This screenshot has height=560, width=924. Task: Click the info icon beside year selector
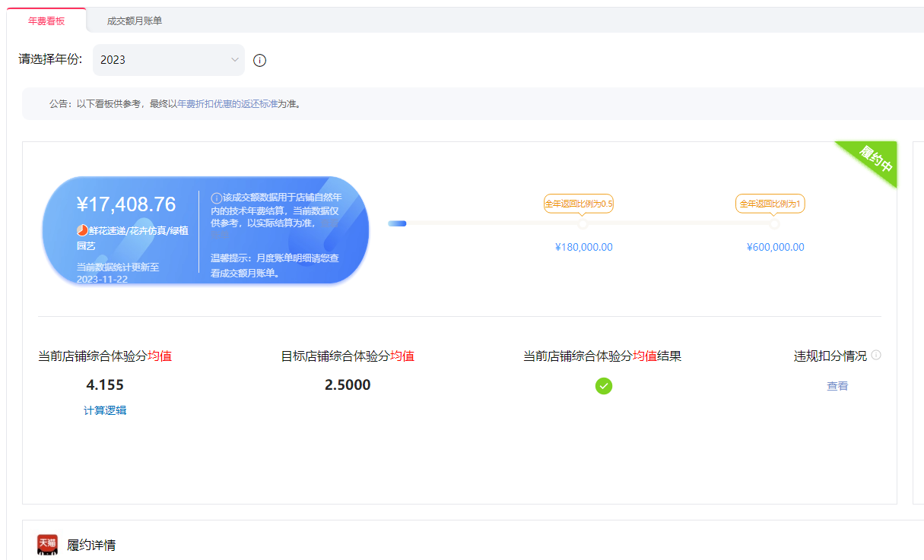(x=259, y=61)
